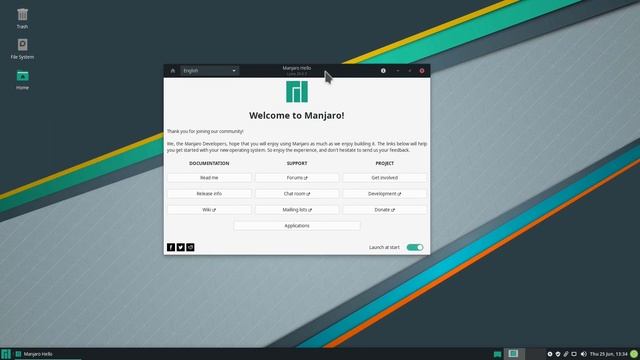Click the Manjaro logo in welcome window

coord(297,92)
